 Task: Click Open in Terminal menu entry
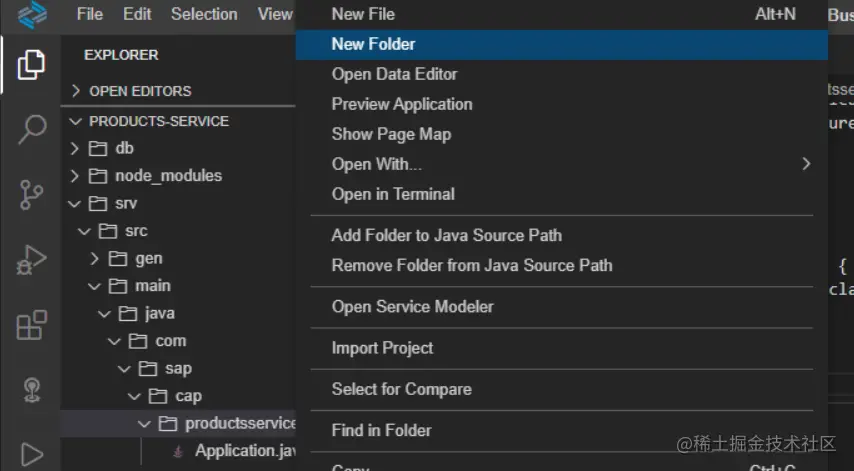[x=393, y=194]
